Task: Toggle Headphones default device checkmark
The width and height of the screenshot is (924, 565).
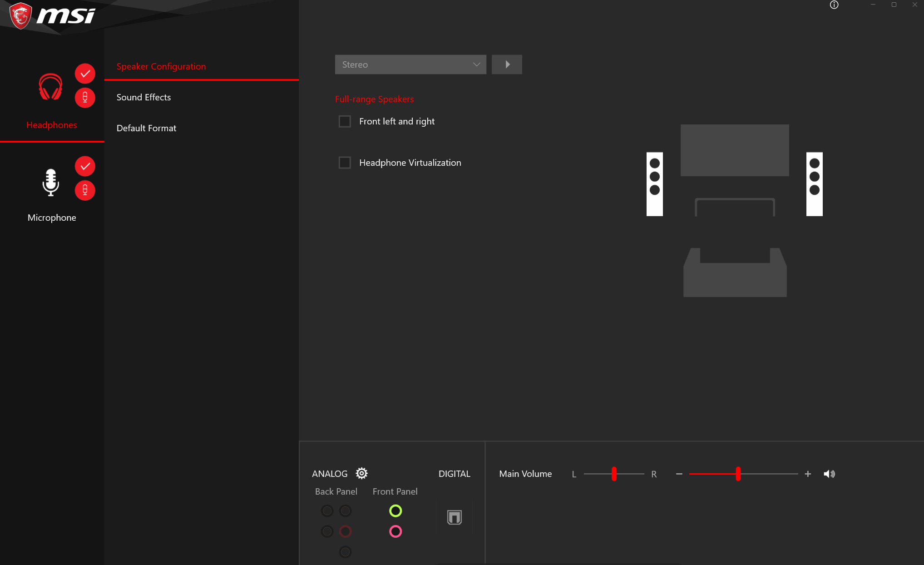Action: [x=85, y=74]
